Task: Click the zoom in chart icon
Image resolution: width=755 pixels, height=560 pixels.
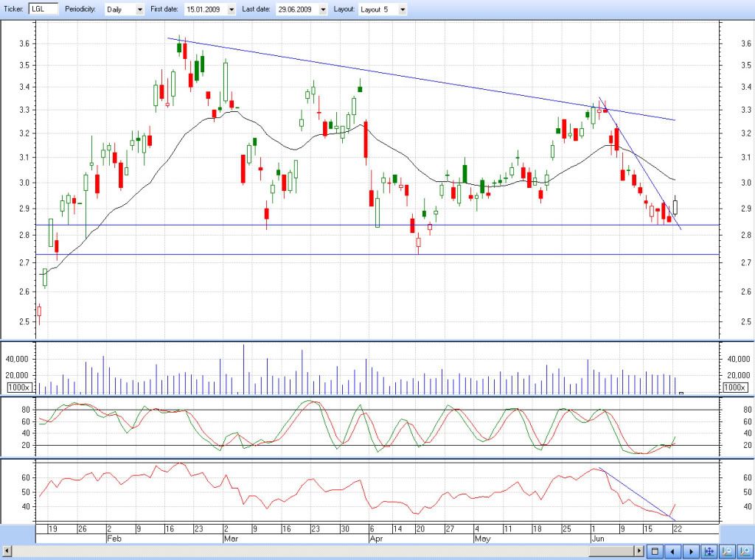Action: click(x=745, y=551)
